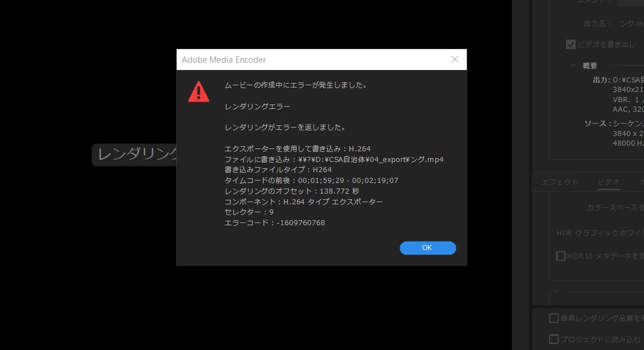Confirm the error with the OK button
Screen dimensions: 644x350
coord(428,248)
